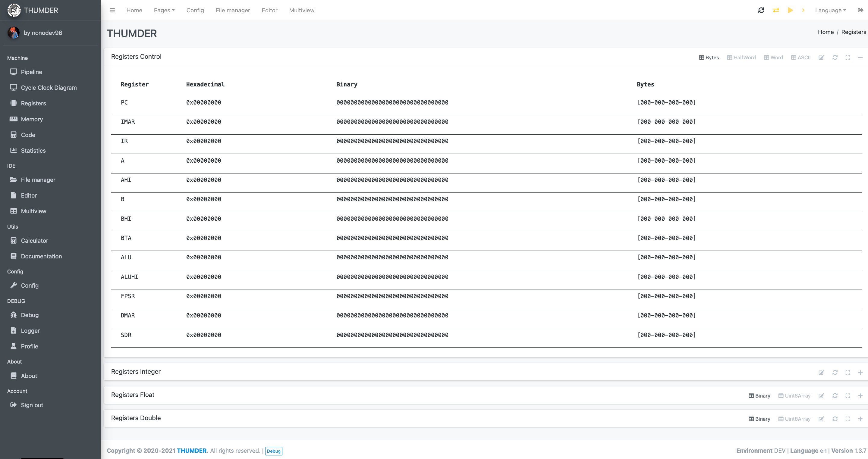Viewport: 868px width, 459px height.
Task: Select ASCII view for Registers Control
Action: pos(800,58)
